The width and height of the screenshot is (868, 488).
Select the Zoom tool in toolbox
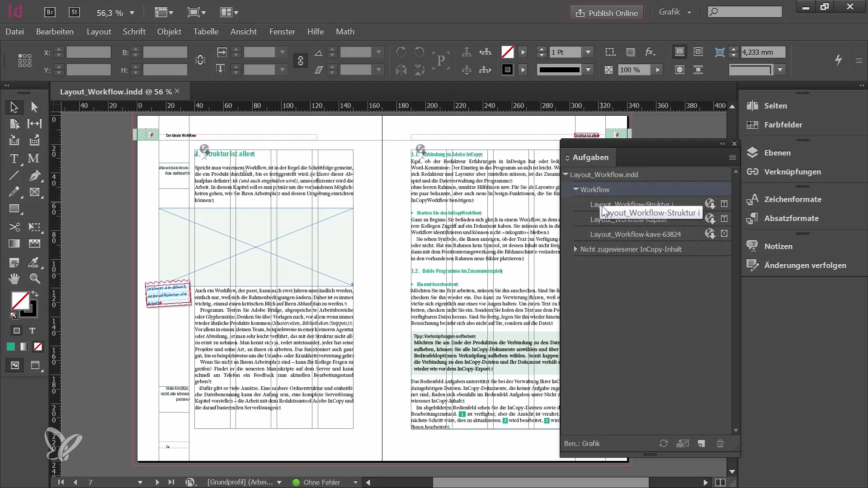tap(35, 279)
